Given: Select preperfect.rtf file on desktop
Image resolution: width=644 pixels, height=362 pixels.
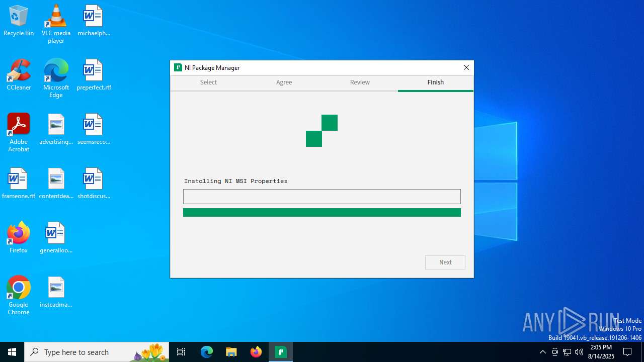Looking at the screenshot, I should [x=94, y=75].
